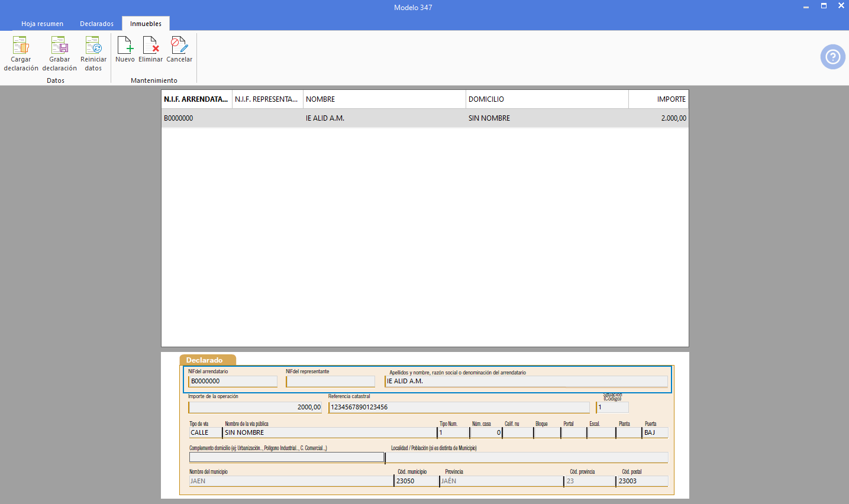The image size is (849, 504).
Task: Click the Planta field
Action: click(x=629, y=433)
